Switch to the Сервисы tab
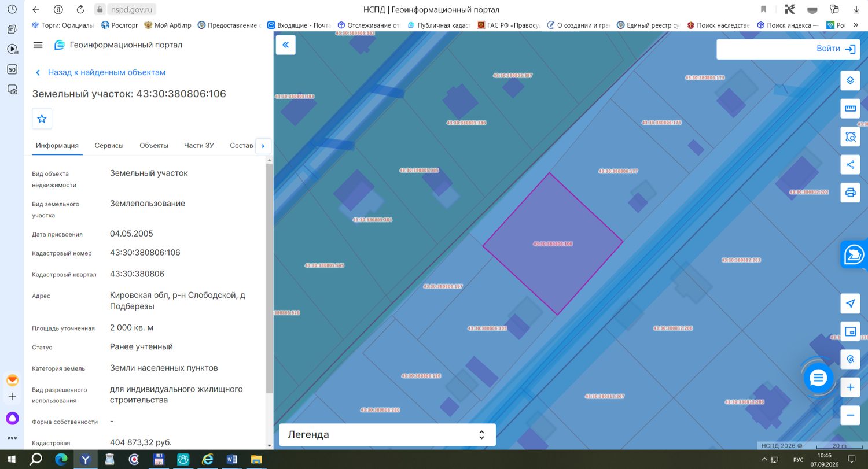The width and height of the screenshot is (868, 469). 109,146
